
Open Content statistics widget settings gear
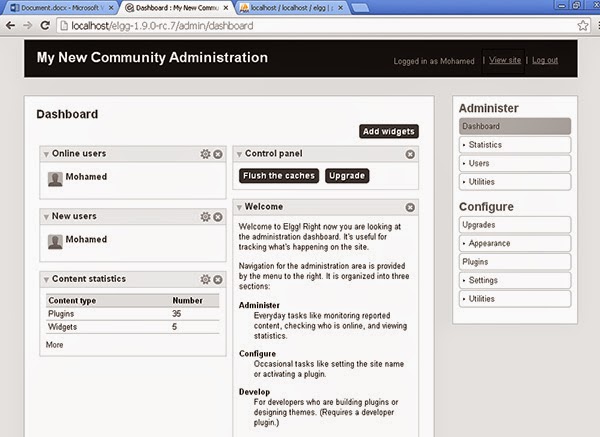pos(205,279)
